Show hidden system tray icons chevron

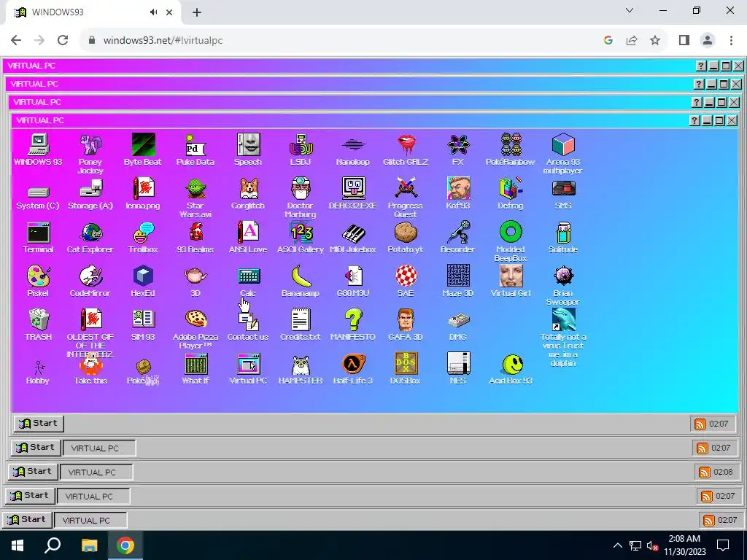[x=617, y=545]
